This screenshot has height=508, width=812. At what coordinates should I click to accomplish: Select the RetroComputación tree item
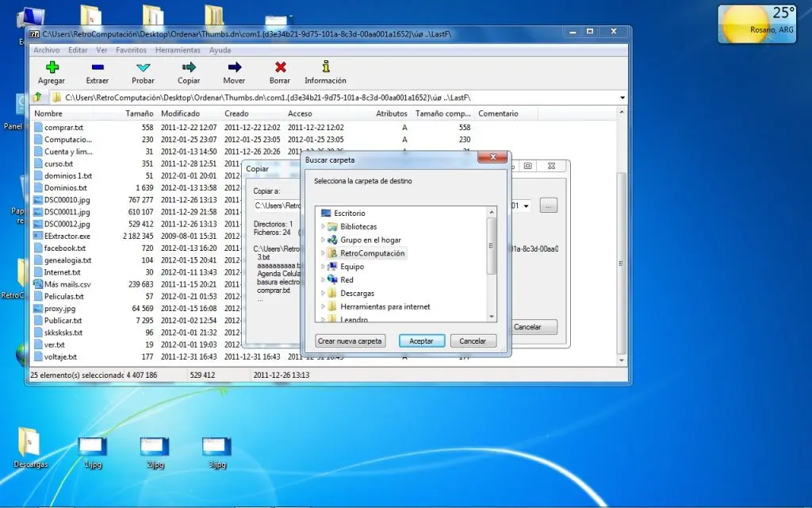click(373, 253)
